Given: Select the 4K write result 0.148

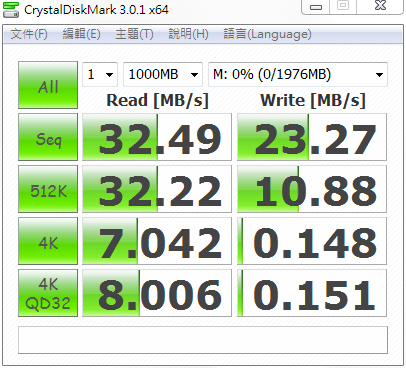Looking at the screenshot, I should tap(312, 241).
